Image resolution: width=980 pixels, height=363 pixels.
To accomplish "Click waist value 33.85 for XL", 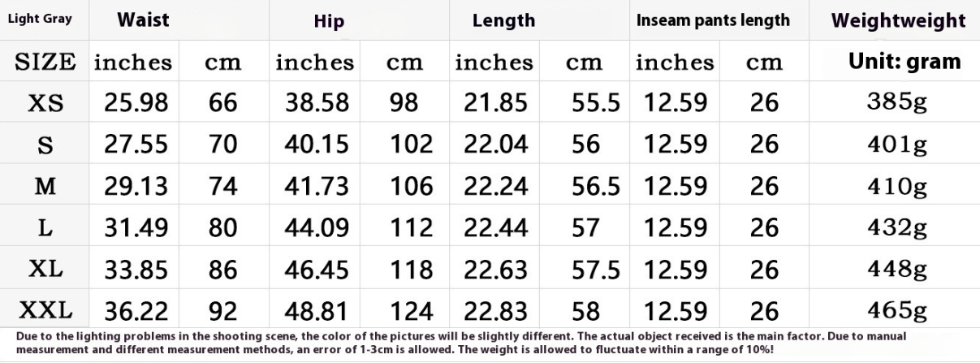I will click(136, 269).
